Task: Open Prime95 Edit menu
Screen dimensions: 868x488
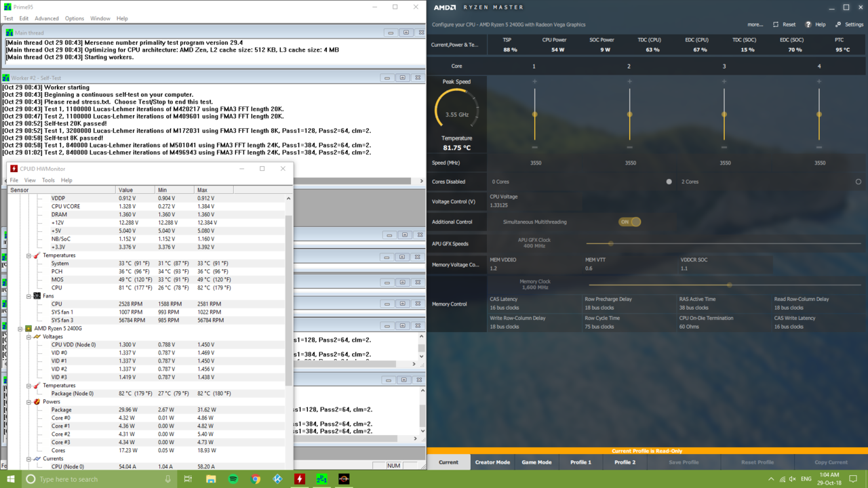Action: point(24,18)
